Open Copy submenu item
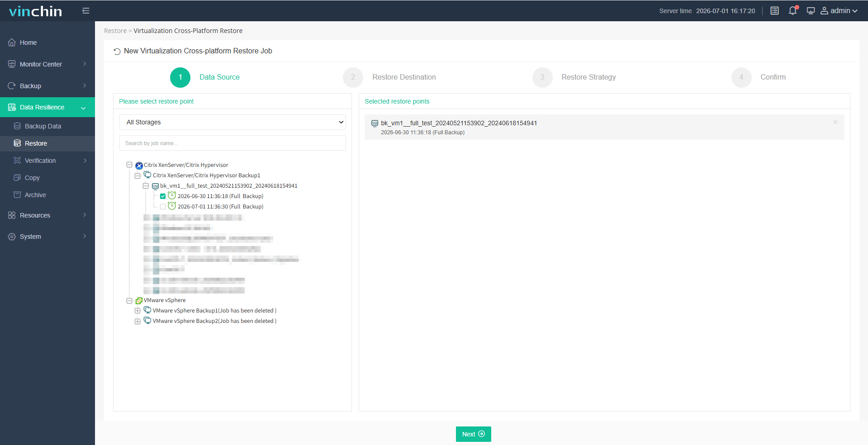 tap(47, 178)
